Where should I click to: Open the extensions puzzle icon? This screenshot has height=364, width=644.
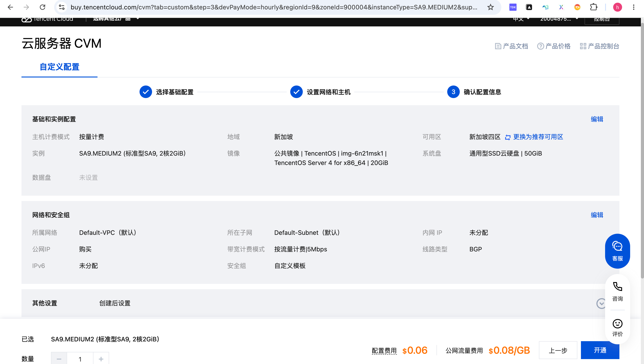coord(593,7)
